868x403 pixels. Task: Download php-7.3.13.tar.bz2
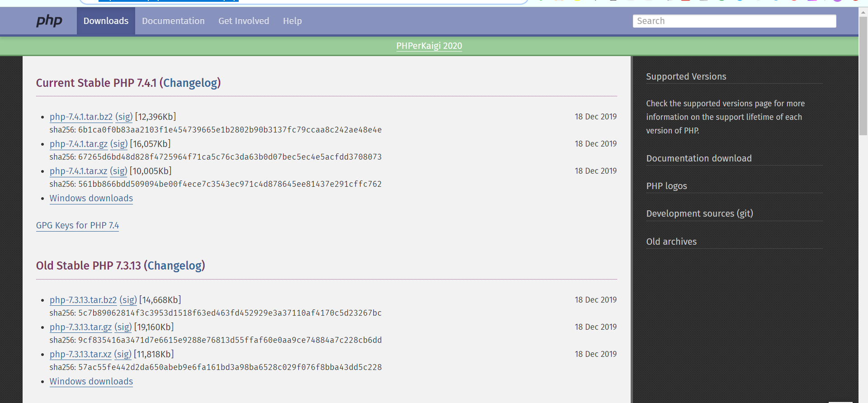point(83,300)
